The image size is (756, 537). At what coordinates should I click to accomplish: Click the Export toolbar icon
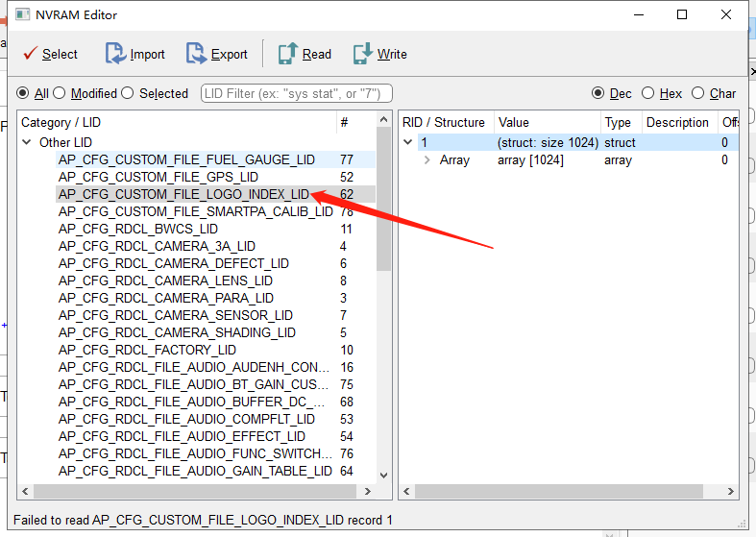pyautogui.click(x=197, y=54)
